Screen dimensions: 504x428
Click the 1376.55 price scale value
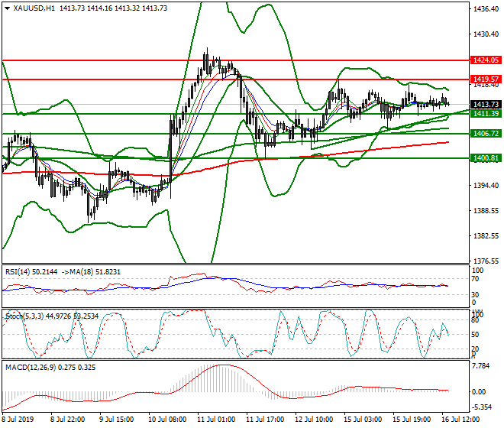pyautogui.click(x=486, y=261)
